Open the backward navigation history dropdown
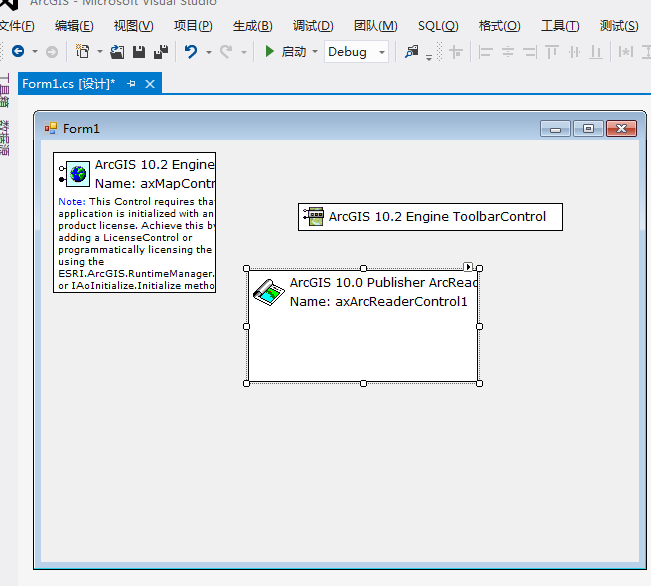Image resolution: width=651 pixels, height=586 pixels. tap(35, 52)
